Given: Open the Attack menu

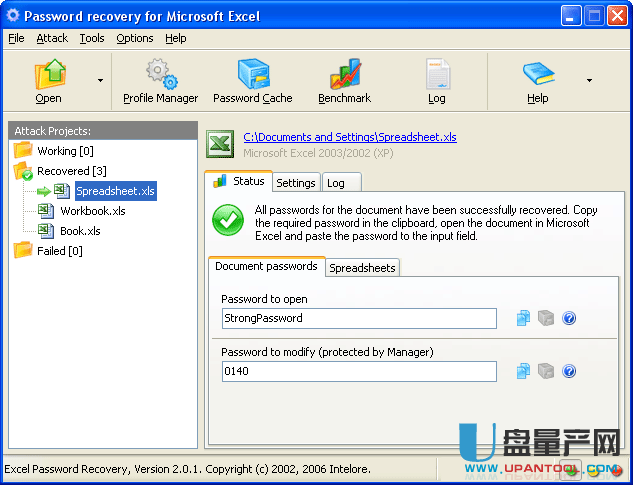Looking at the screenshot, I should point(52,38).
